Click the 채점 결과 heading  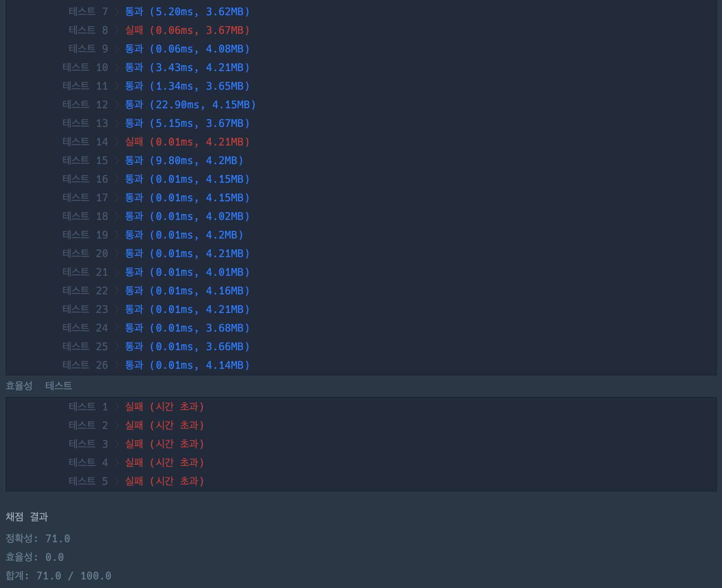point(27,517)
